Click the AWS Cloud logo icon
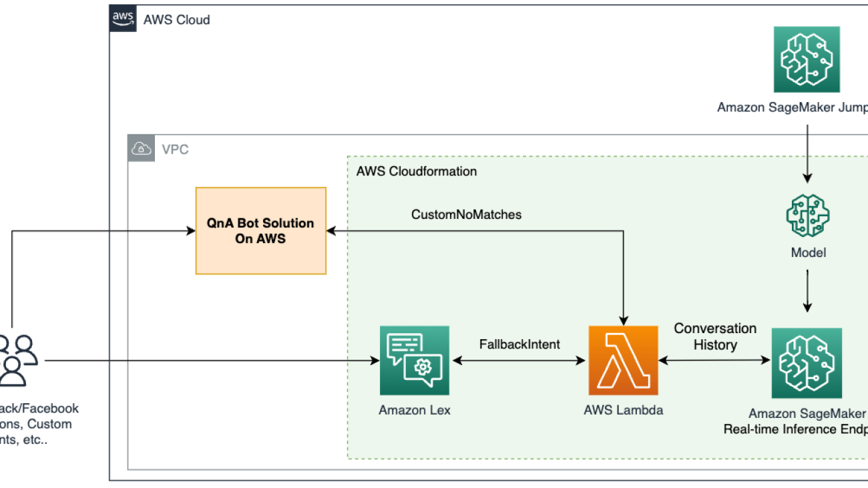Image resolution: width=868 pixels, height=488 pixels. 124,19
